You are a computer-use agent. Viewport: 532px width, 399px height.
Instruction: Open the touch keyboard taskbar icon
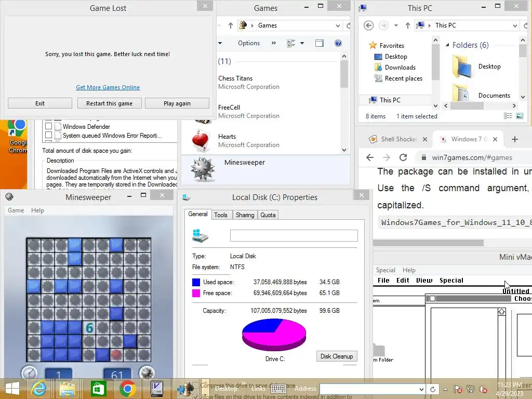[279, 389]
